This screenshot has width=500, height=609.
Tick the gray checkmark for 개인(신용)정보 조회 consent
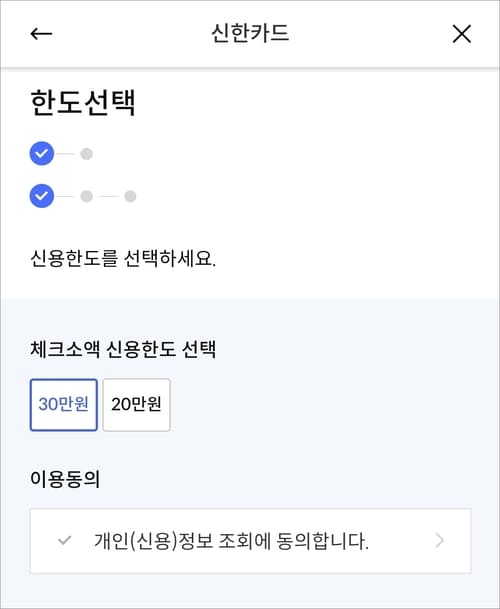[64, 540]
